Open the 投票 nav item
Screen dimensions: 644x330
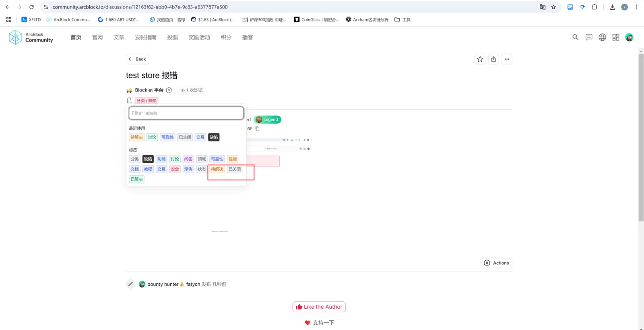pyautogui.click(x=173, y=37)
